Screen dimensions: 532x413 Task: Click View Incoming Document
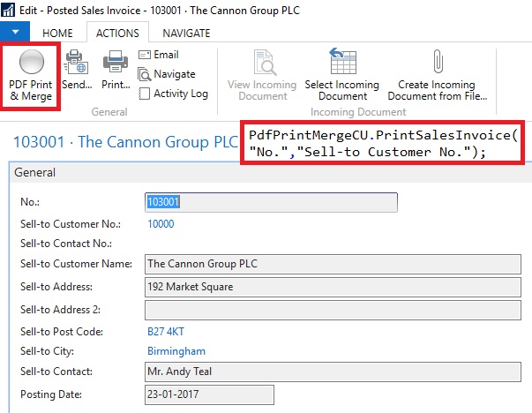[262, 75]
